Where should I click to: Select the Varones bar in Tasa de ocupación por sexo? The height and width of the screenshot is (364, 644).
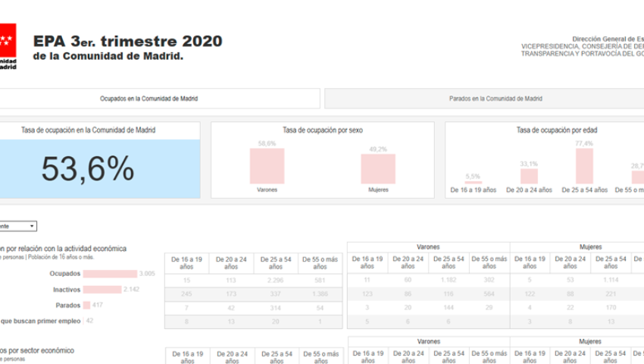[x=267, y=166]
